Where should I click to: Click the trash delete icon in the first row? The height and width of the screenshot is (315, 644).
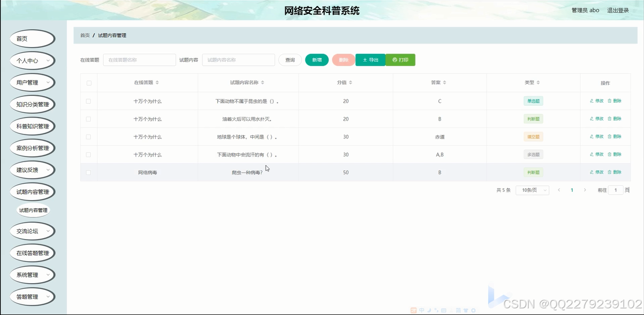tap(610, 101)
